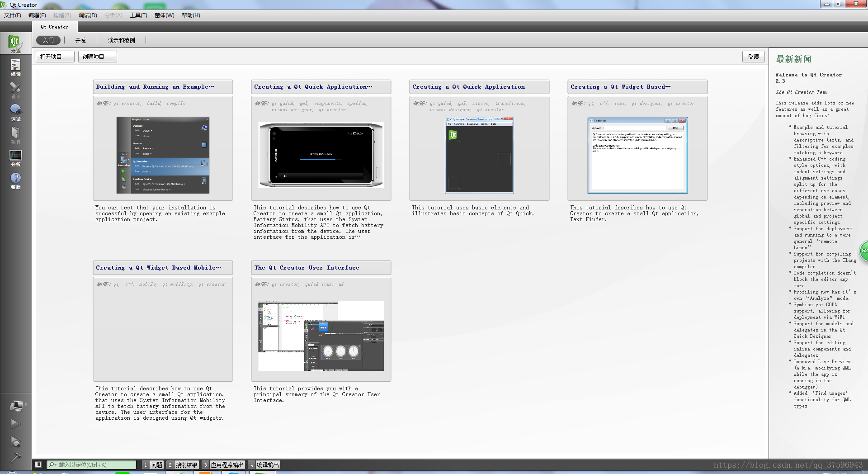Switch to Edit (编辑) mode
Image resolution: width=868 pixels, height=474 pixels.
(x=15, y=67)
